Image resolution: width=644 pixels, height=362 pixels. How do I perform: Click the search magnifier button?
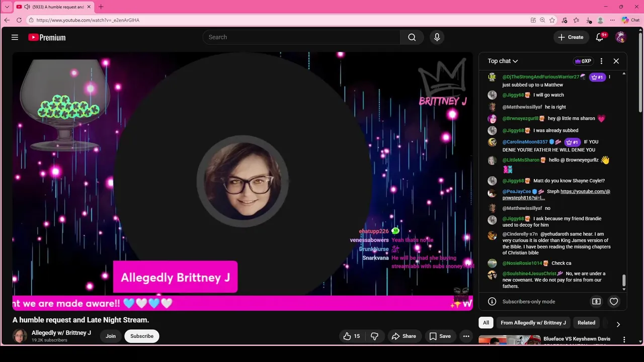coord(412,37)
